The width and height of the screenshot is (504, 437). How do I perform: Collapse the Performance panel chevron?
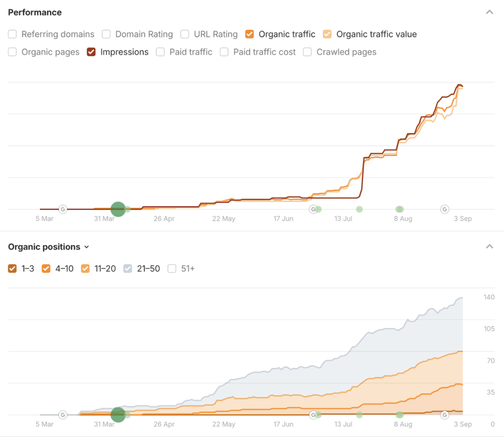489,12
